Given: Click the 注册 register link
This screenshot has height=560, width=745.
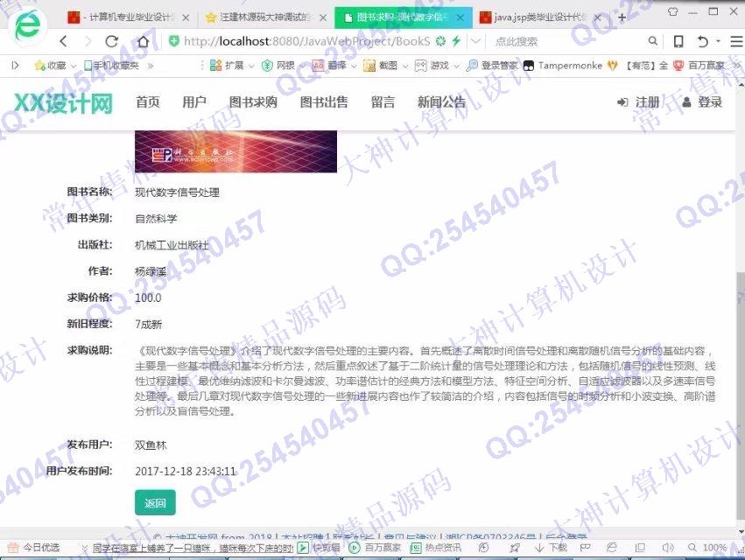Looking at the screenshot, I should [638, 102].
